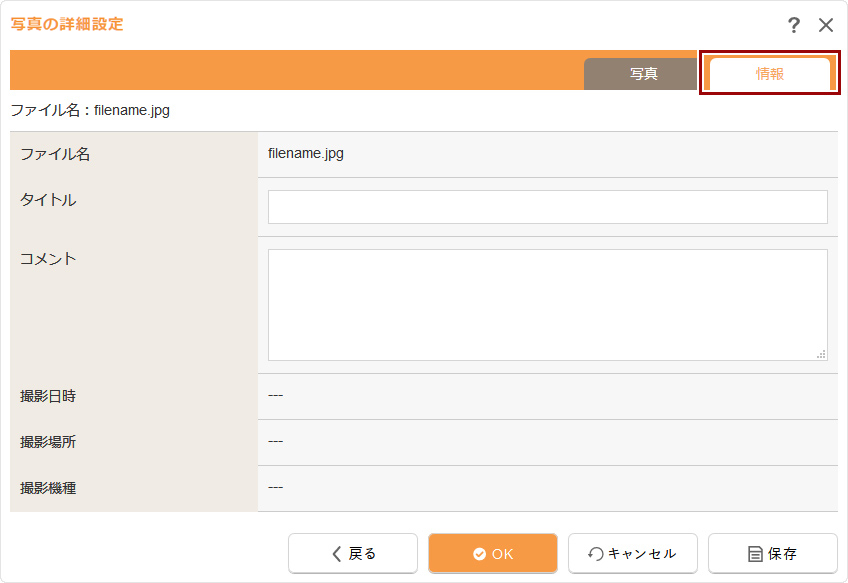Click the filename.jpg value in the table
The height and width of the screenshot is (583, 848).
306,154
